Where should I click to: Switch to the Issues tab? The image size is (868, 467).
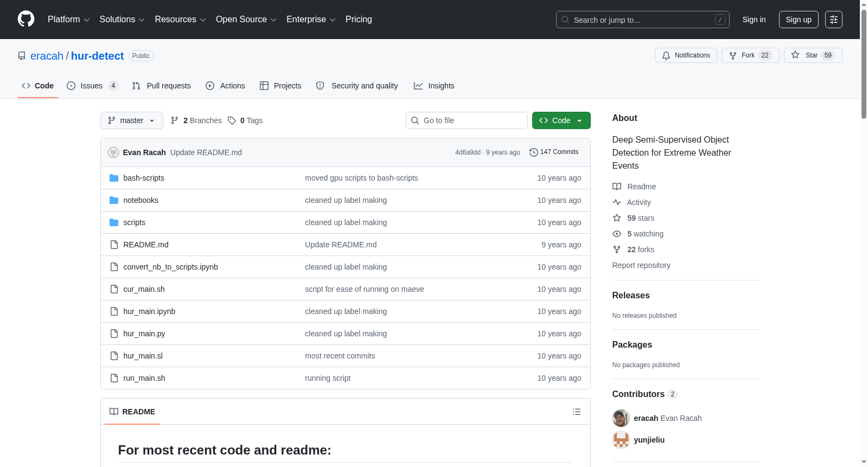[92, 86]
